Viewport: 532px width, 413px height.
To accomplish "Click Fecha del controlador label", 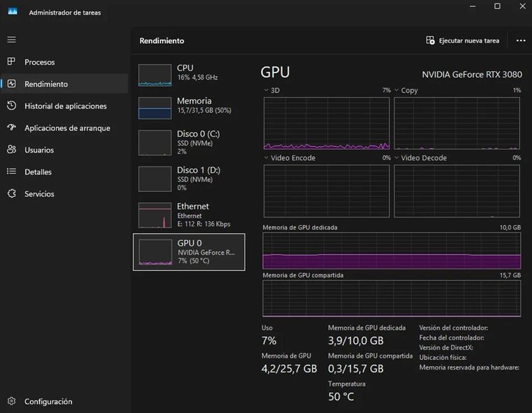I will [x=451, y=337].
